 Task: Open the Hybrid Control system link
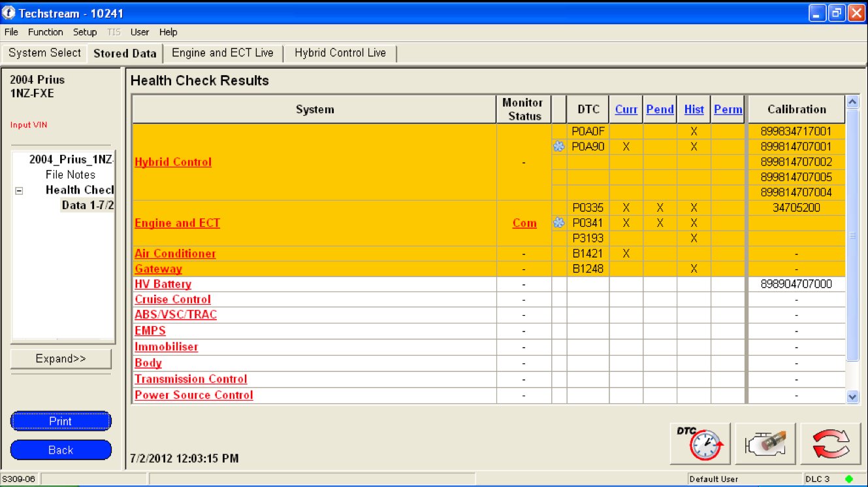coord(173,162)
